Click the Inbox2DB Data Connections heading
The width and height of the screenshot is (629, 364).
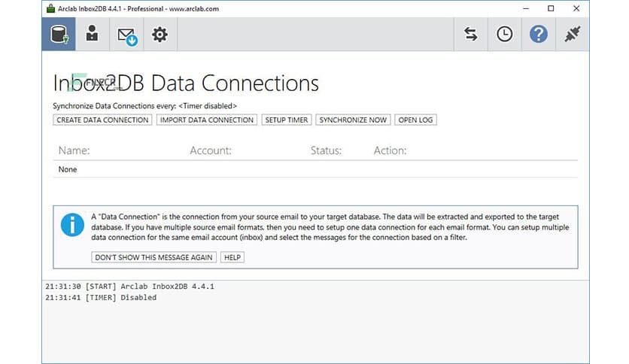186,83
